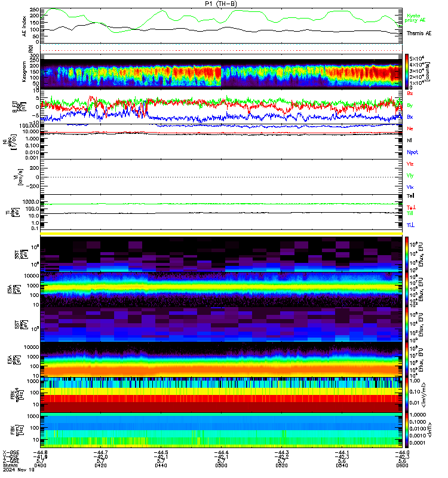Select the blue "Vix" velocity legend label
Image resolution: width=448 pixels, height=478 pixels.
(410, 187)
